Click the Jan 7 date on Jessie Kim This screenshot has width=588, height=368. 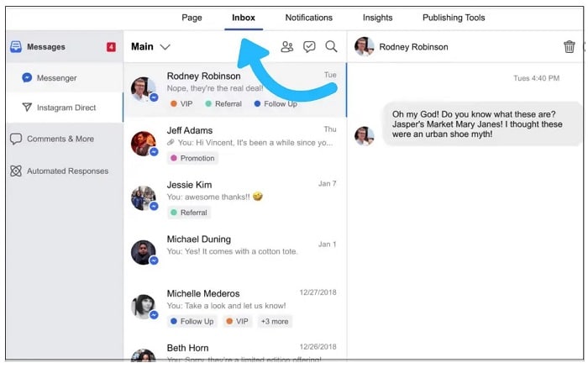(x=328, y=183)
